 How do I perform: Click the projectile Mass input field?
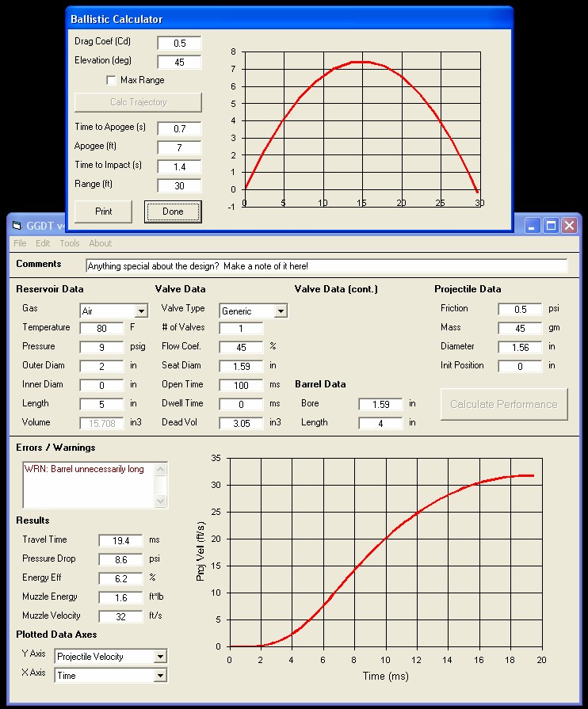pos(520,328)
